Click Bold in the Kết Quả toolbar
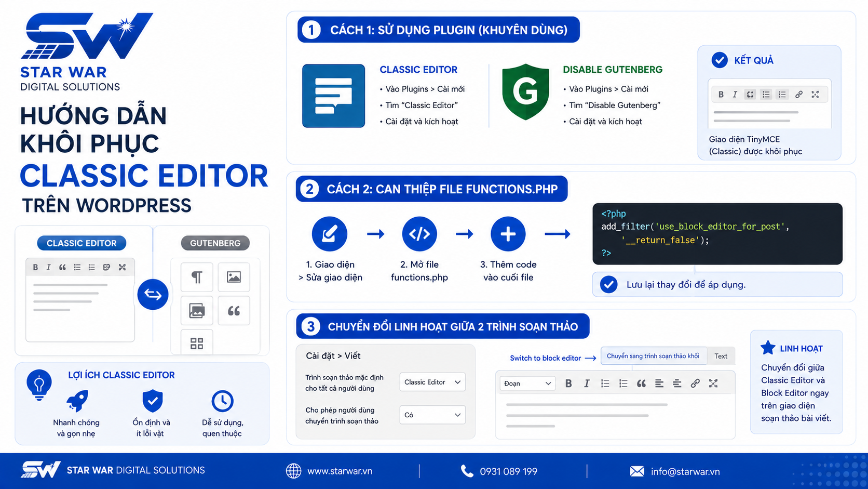 pyautogui.click(x=721, y=95)
